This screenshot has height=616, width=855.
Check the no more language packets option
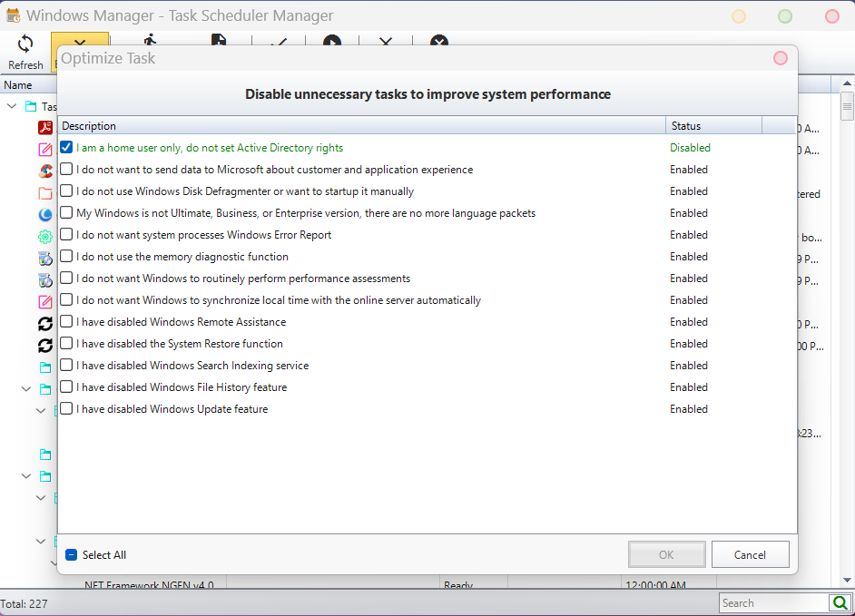pos(66,212)
